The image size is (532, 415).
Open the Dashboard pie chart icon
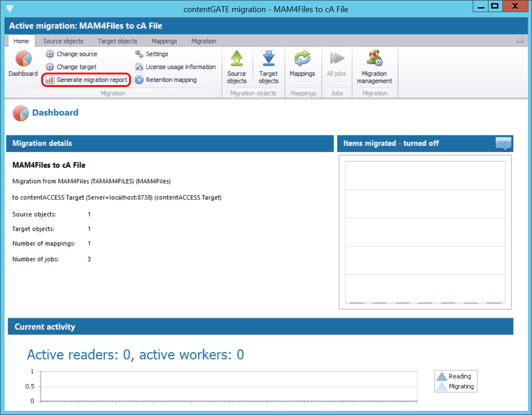point(23,61)
